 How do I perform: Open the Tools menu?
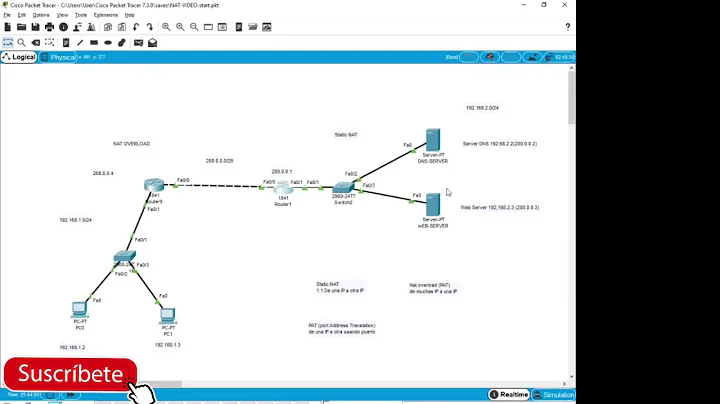pyautogui.click(x=81, y=15)
